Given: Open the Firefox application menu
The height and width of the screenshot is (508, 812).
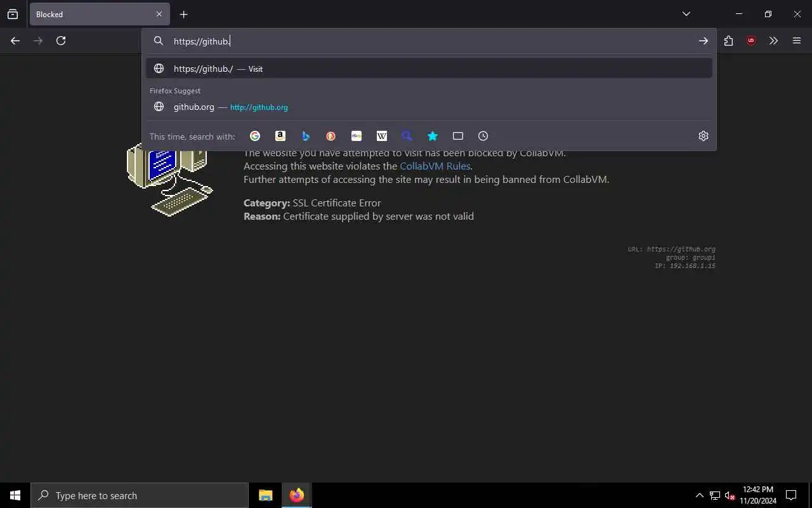Looking at the screenshot, I should click(x=797, y=41).
